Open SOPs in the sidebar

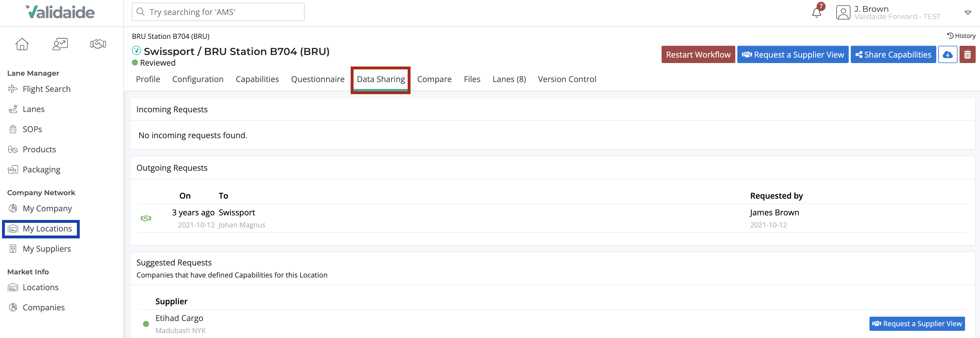32,130
